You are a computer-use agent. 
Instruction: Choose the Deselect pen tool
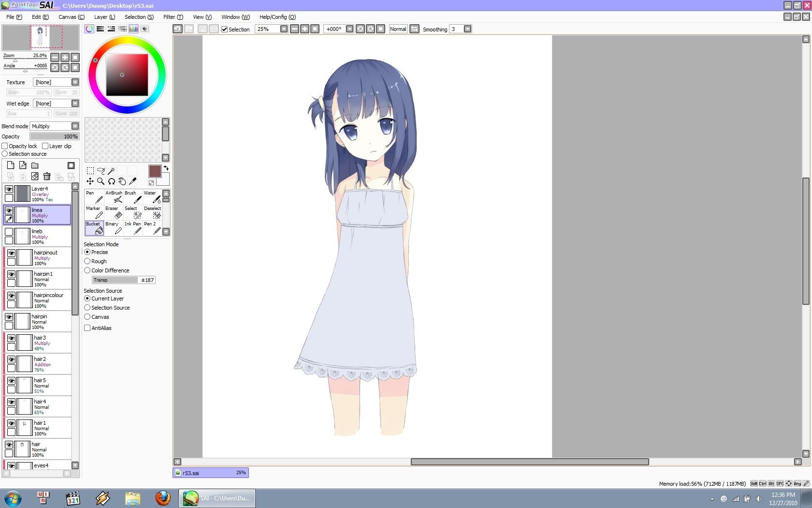(152, 212)
